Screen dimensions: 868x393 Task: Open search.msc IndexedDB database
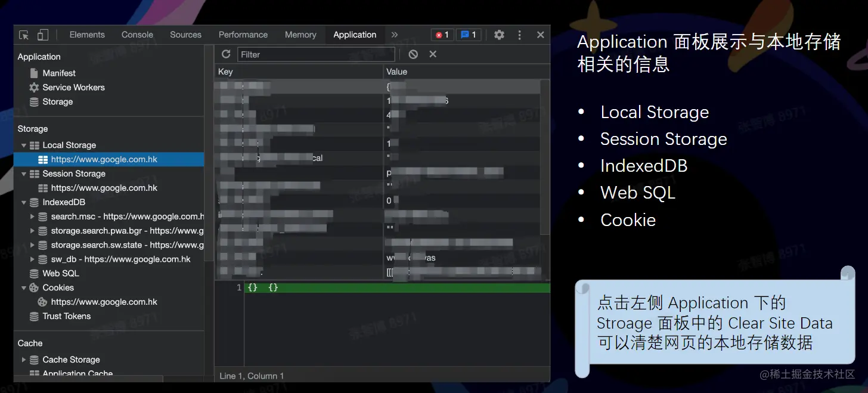[127, 216]
